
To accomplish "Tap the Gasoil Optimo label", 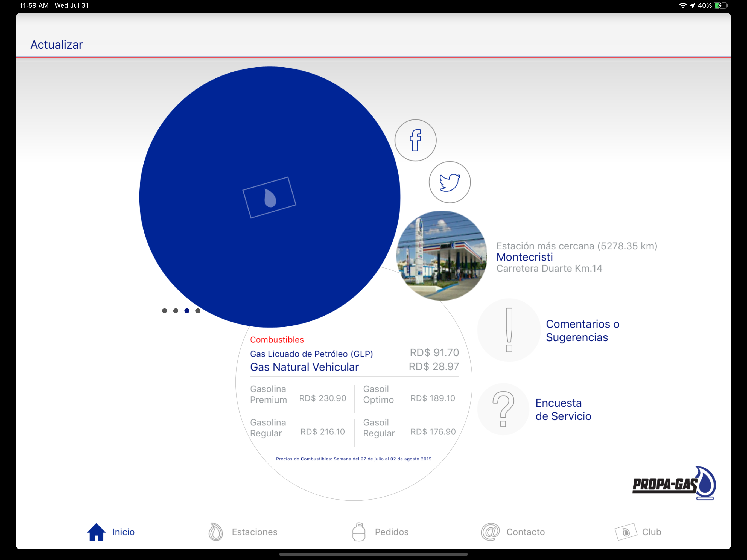I will click(x=378, y=394).
